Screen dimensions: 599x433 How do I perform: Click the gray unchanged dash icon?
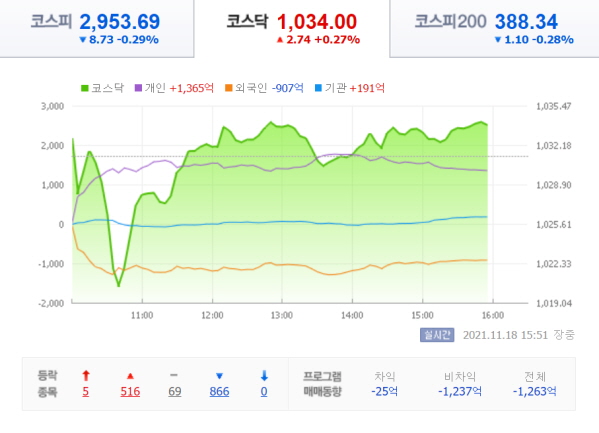tap(174, 375)
